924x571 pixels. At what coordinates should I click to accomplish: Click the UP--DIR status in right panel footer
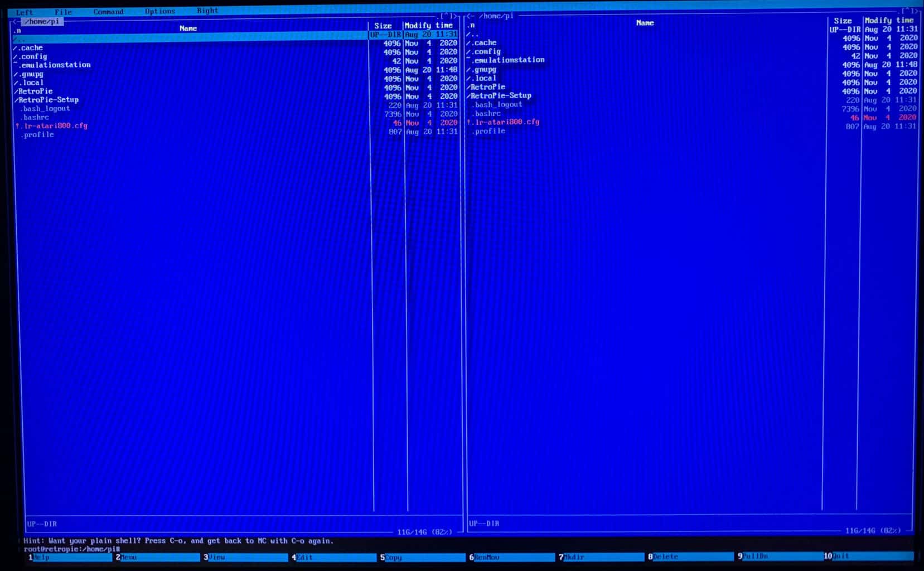coord(484,524)
